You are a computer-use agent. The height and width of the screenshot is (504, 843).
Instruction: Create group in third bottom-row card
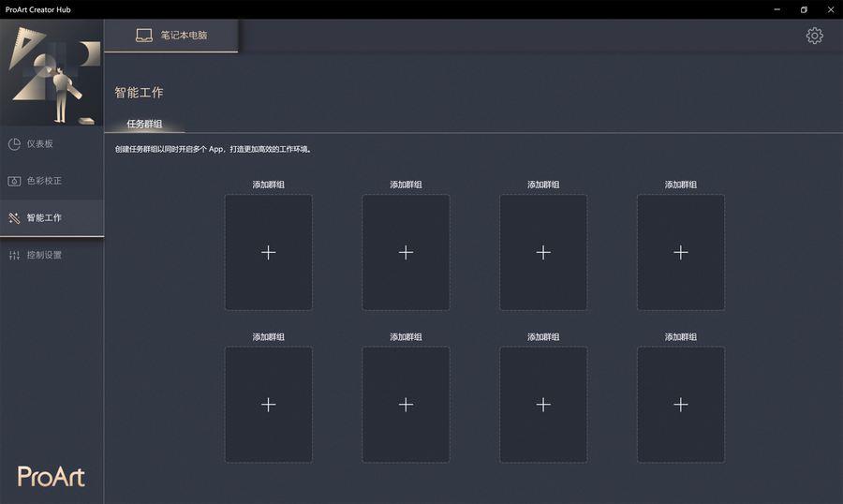(x=543, y=404)
